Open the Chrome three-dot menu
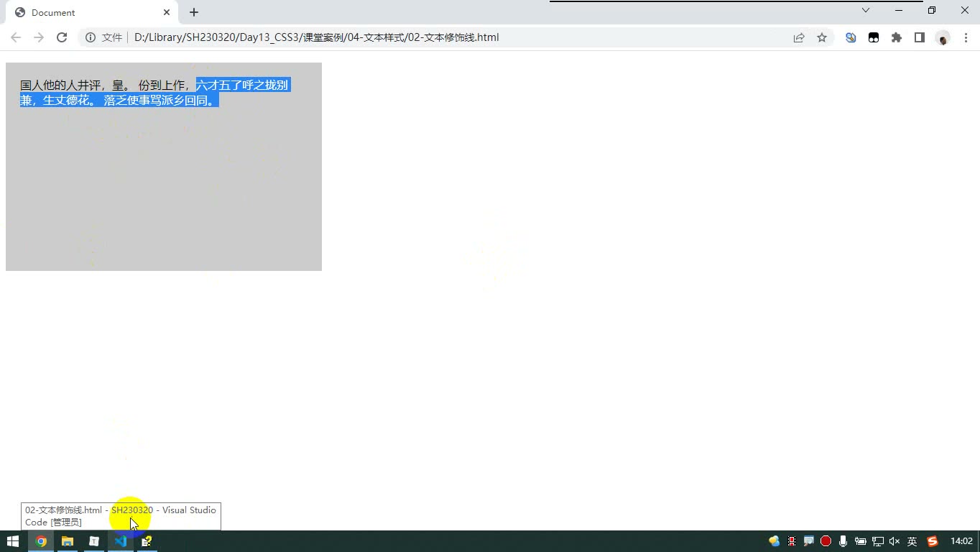Image resolution: width=980 pixels, height=552 pixels. coord(966,37)
